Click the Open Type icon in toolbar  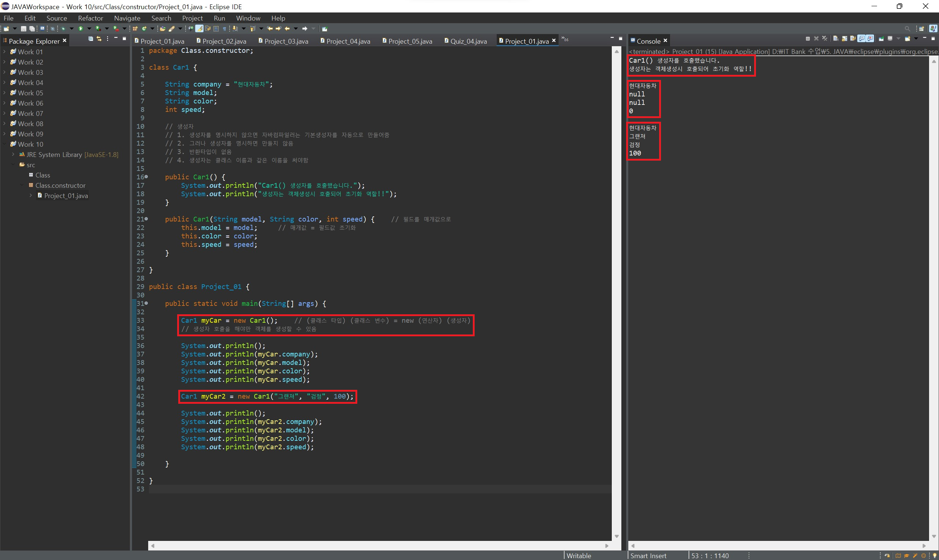click(x=162, y=29)
